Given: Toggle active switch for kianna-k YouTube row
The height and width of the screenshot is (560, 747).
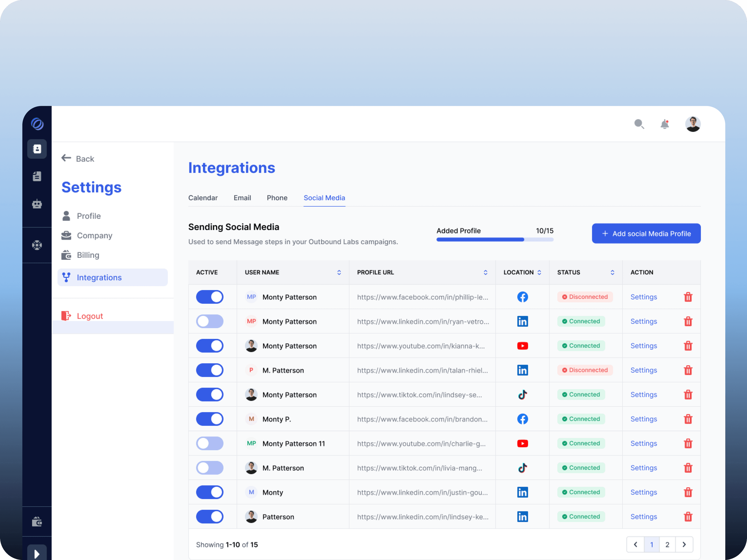Looking at the screenshot, I should pyautogui.click(x=210, y=346).
